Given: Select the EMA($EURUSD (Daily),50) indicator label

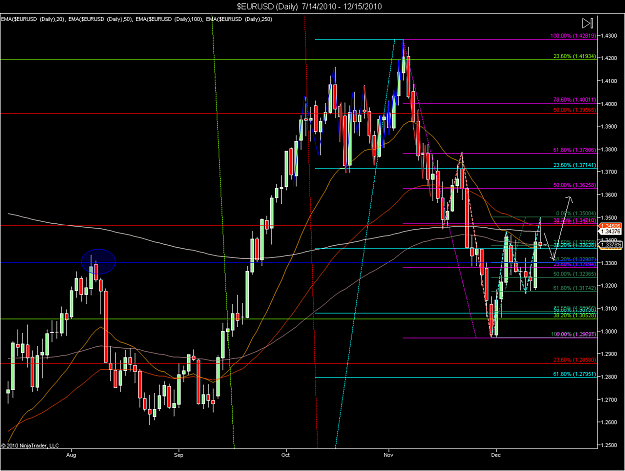Looking at the screenshot, I should [100, 19].
